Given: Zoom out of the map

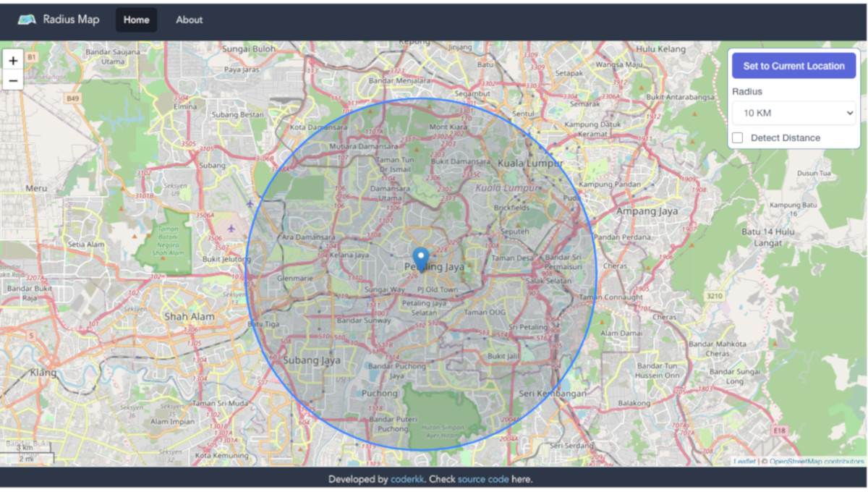Looking at the screenshot, I should pyautogui.click(x=13, y=80).
